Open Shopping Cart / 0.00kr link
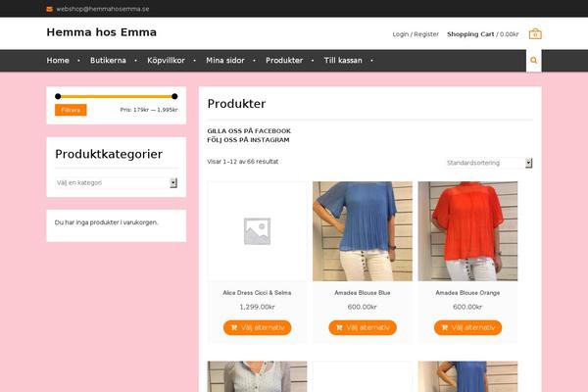The height and width of the screenshot is (392, 588). coord(482,34)
